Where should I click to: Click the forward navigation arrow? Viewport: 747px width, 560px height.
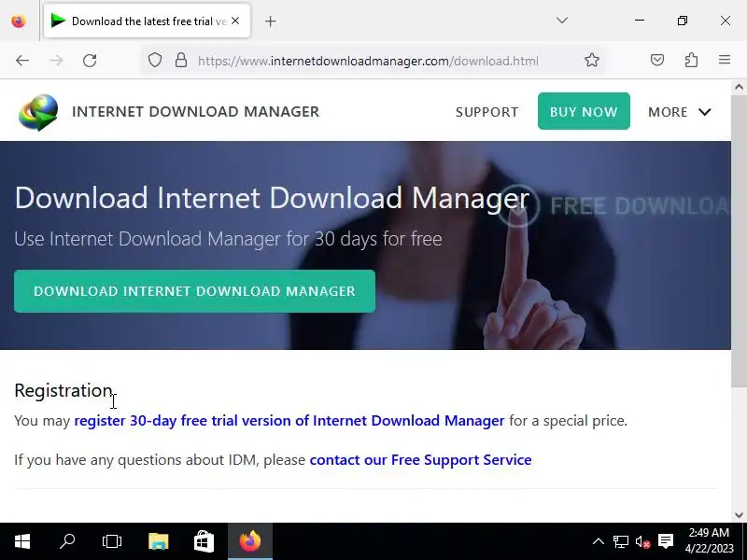(x=56, y=61)
